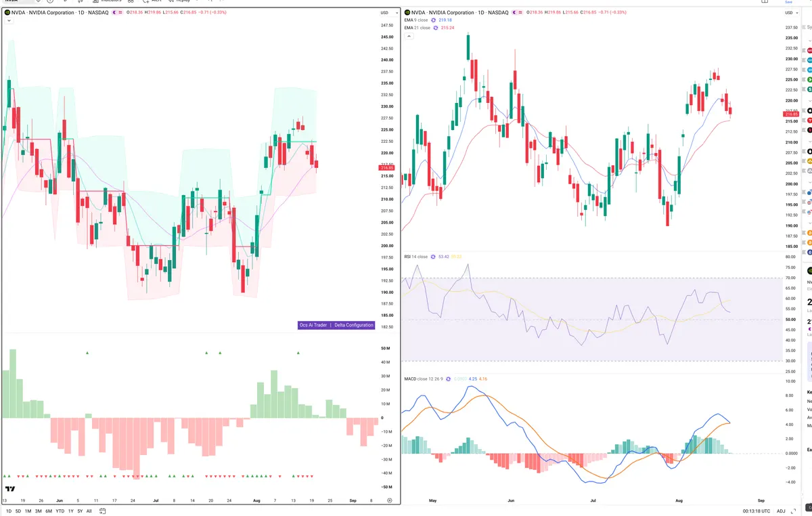Select the 1M range tab

(28, 511)
